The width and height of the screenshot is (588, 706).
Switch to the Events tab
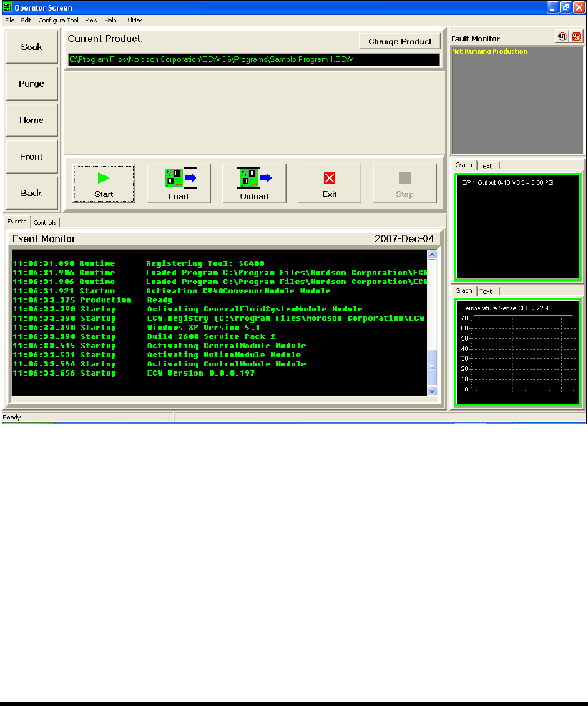(x=17, y=222)
